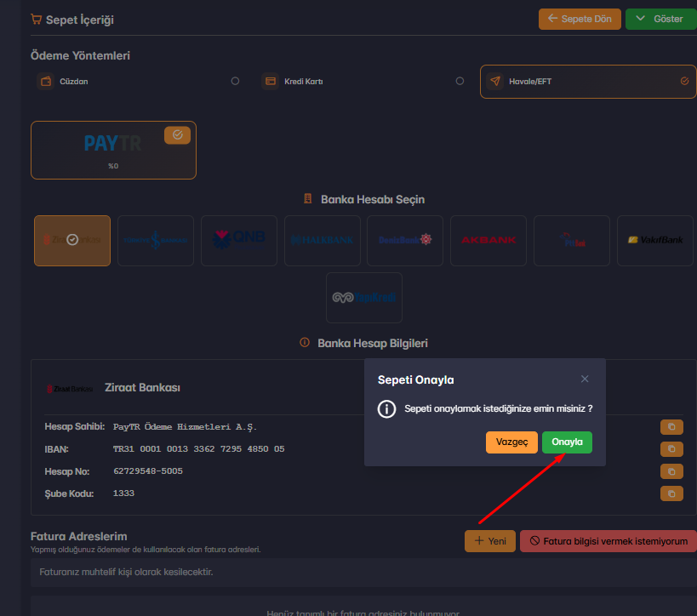697x616 pixels.
Task: Go back using Sepete Dön button
Action: (580, 19)
